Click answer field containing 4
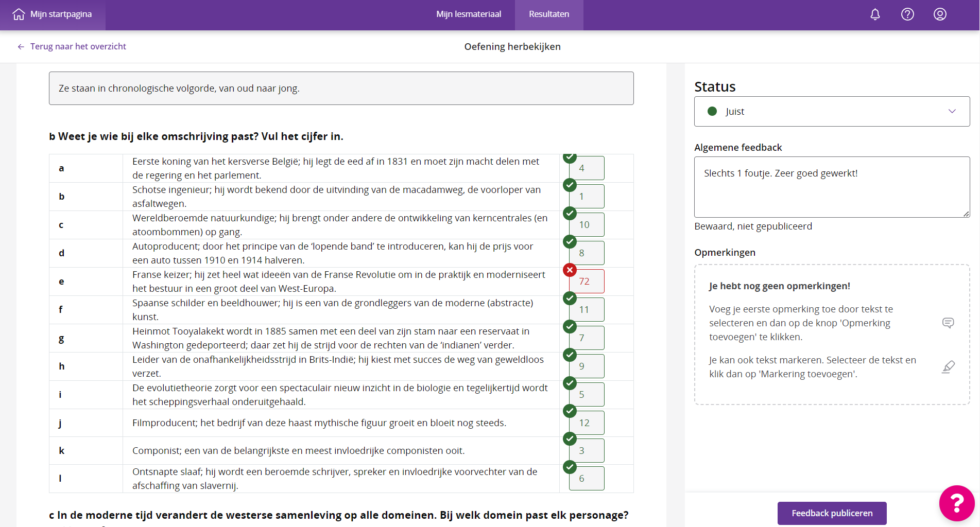 pos(587,168)
